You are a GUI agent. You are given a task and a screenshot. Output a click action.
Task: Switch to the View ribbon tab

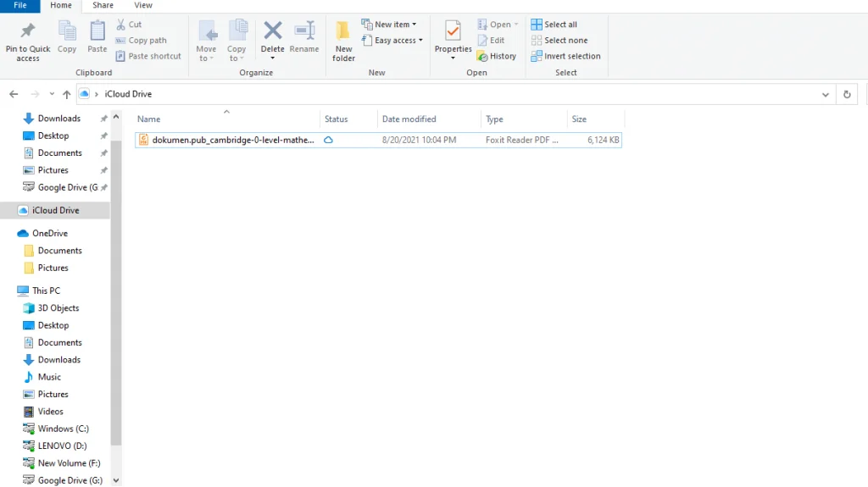142,6
